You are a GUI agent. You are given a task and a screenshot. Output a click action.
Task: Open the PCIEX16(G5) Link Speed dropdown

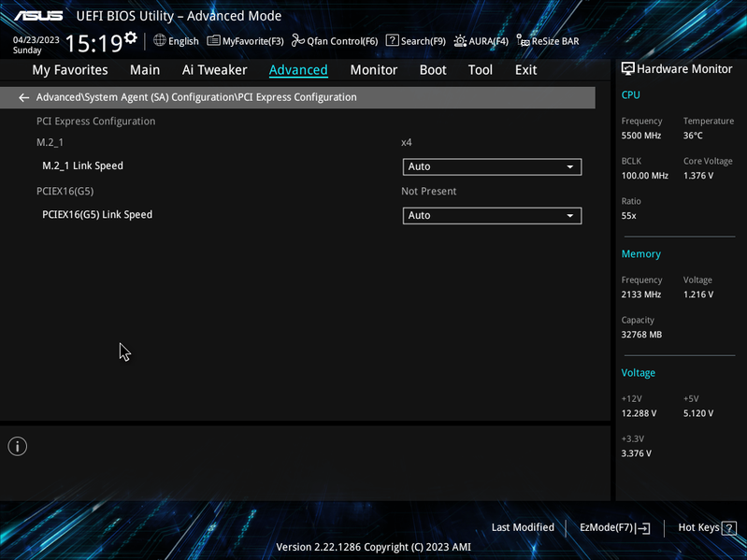click(492, 215)
